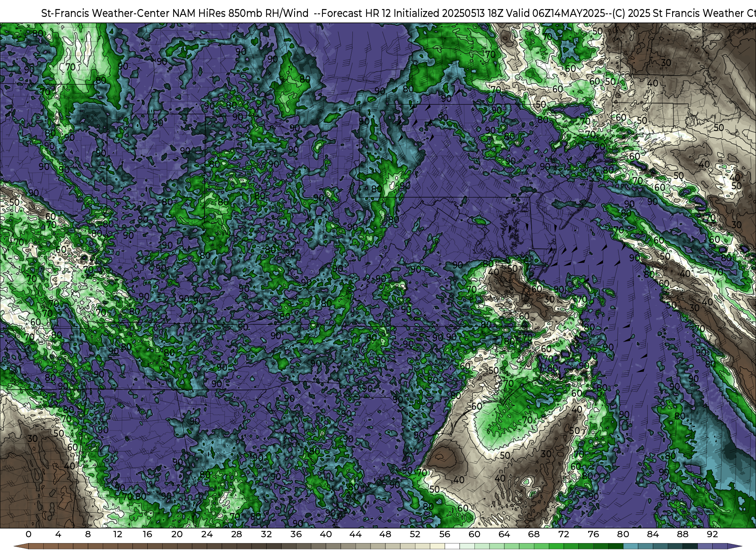The image size is (756, 551).
Task: Select the colorbar label 92
Action: (x=712, y=534)
